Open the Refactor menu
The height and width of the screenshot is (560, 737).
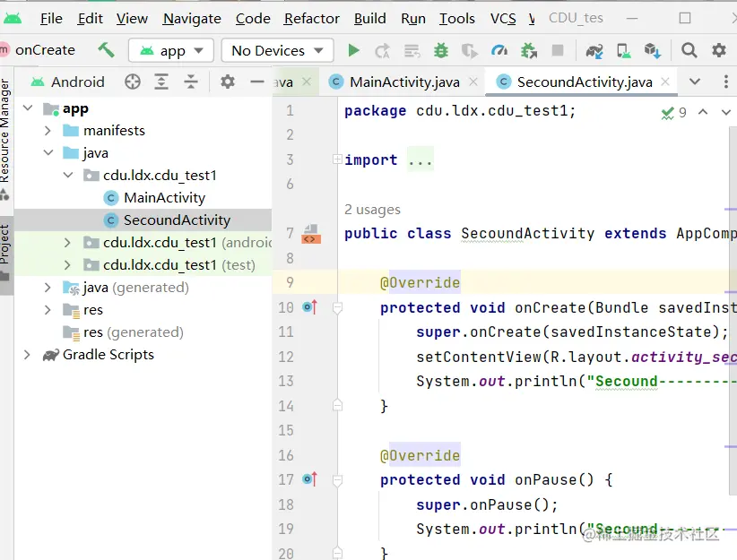pyautogui.click(x=312, y=18)
